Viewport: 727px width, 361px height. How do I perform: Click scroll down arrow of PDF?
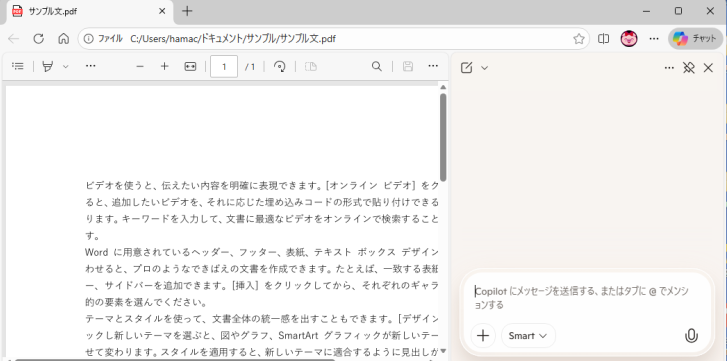(x=443, y=351)
